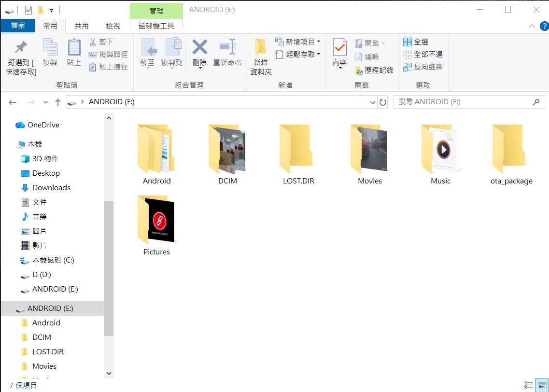Click the Delete (刪除) red X icon
This screenshot has height=392, width=549.
pyautogui.click(x=199, y=47)
